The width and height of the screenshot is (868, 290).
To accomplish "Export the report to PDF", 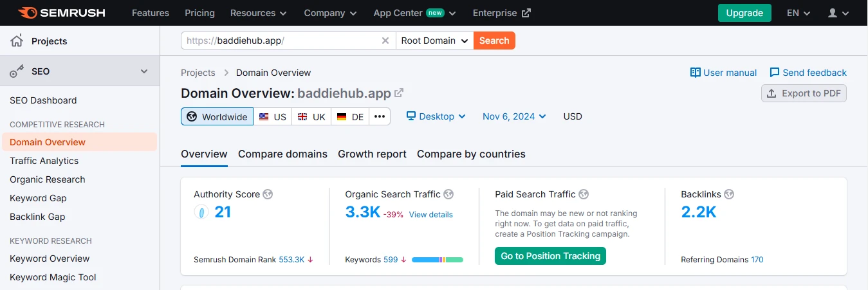I will click(804, 93).
